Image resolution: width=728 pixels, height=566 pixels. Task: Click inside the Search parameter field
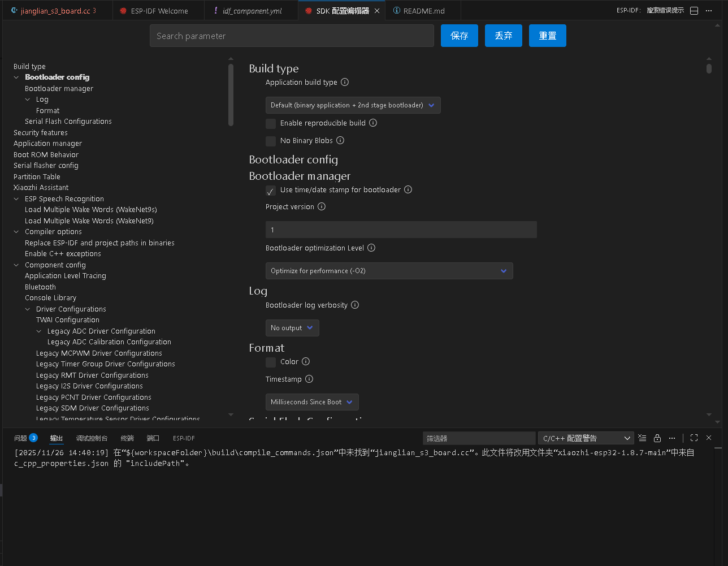click(292, 35)
